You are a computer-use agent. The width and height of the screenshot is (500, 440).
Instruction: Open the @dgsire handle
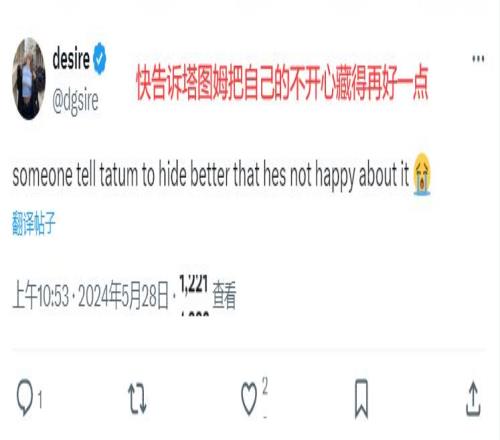pyautogui.click(x=75, y=101)
